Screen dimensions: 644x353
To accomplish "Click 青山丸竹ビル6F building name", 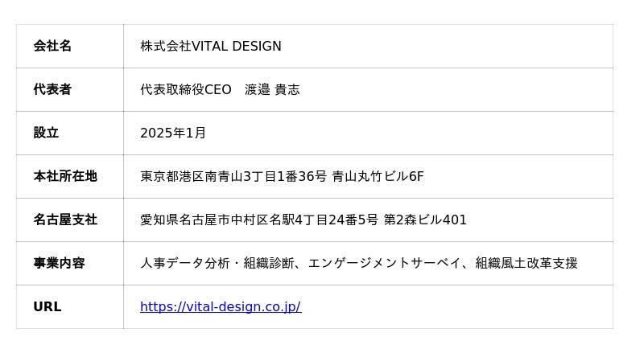I will 378,177.
